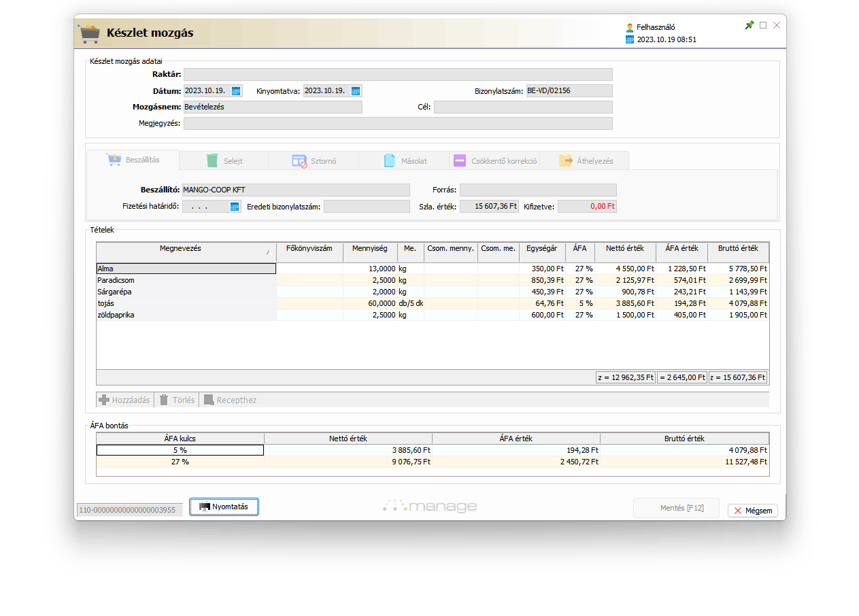Image resolution: width=859 pixels, height=616 pixels.
Task: Click the Hozzáadás add item button
Action: (124, 400)
